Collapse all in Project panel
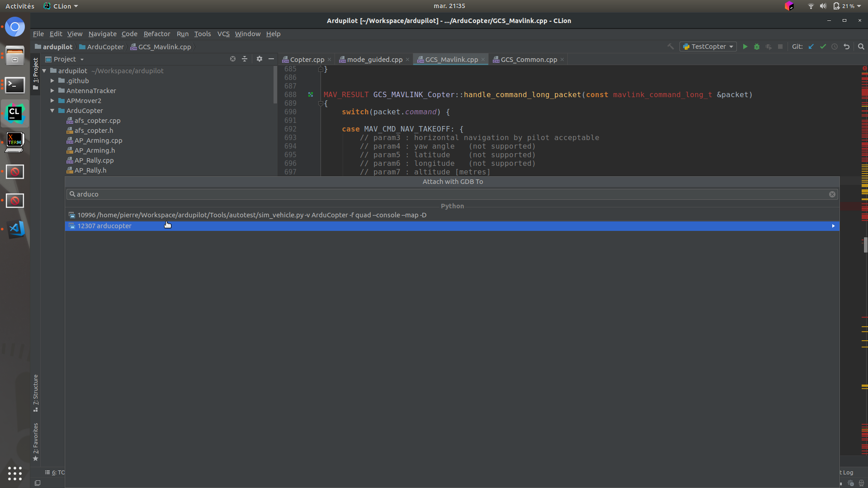The width and height of the screenshot is (868, 488). (245, 59)
